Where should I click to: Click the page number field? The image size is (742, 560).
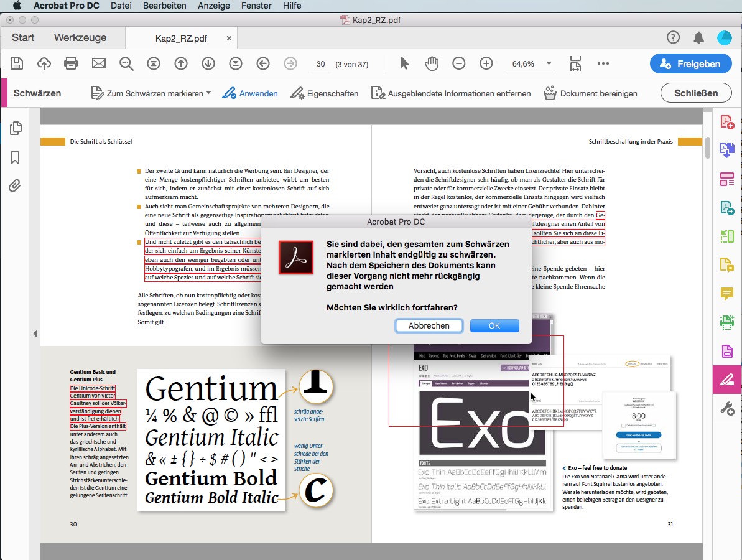point(320,64)
